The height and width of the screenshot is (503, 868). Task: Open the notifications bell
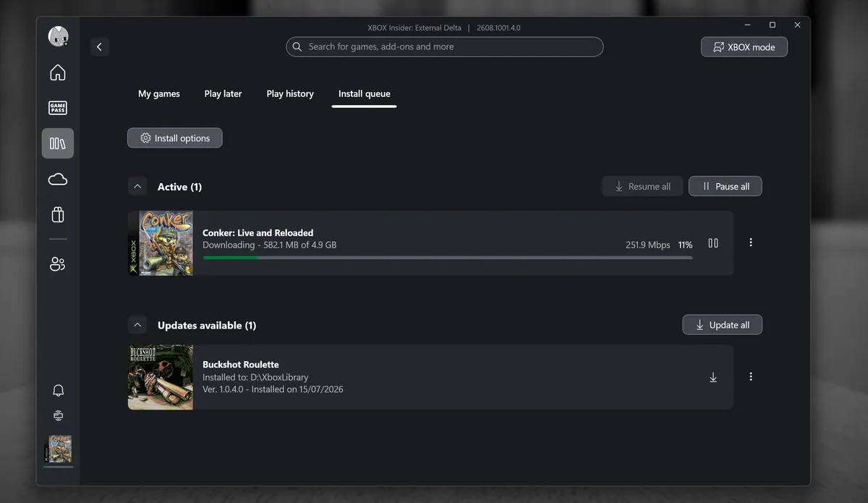click(x=59, y=391)
